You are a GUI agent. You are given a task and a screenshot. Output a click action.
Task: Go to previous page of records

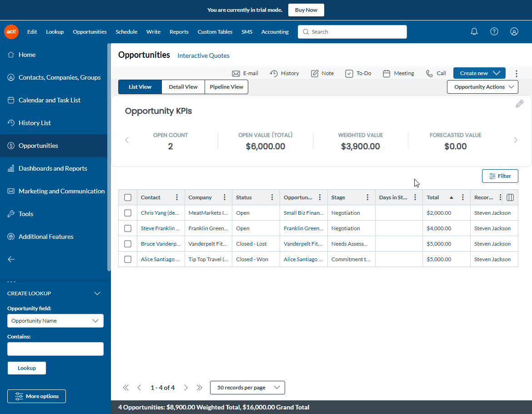pyautogui.click(x=139, y=388)
